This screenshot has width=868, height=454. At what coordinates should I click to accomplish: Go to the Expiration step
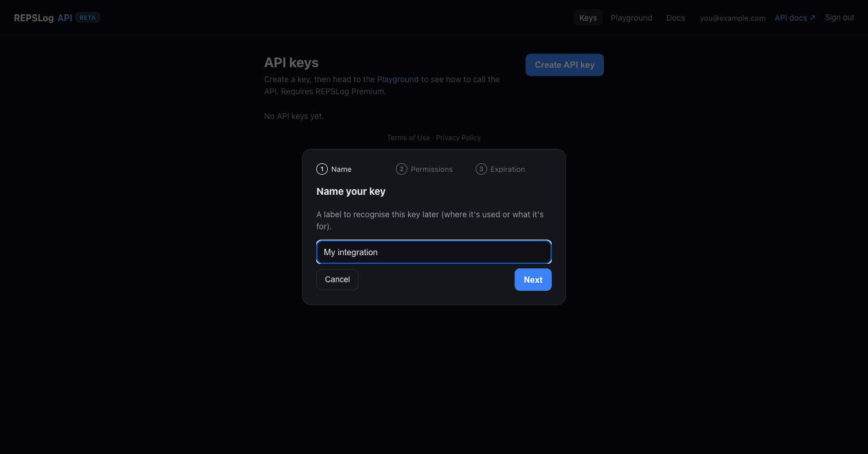(x=500, y=169)
